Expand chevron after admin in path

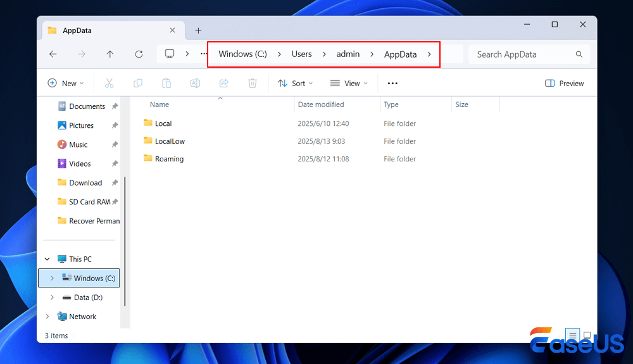coord(372,54)
